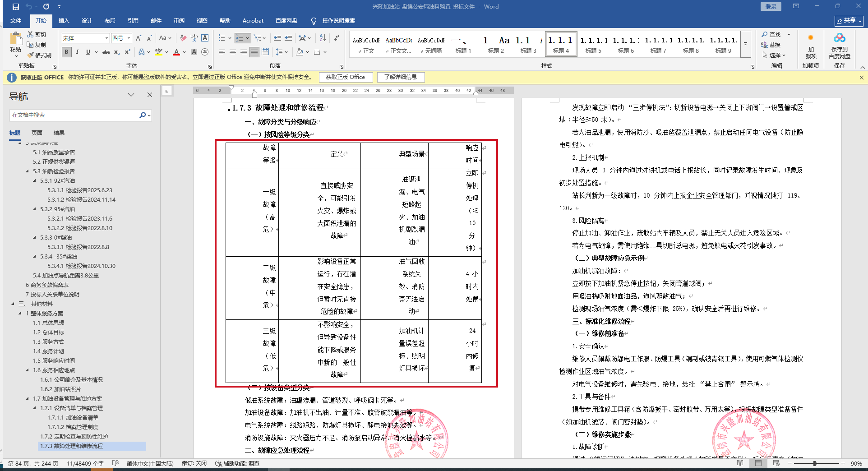The width and height of the screenshot is (868, 471).
Task: Save the document with the floppy disk icon
Action: click(16, 7)
